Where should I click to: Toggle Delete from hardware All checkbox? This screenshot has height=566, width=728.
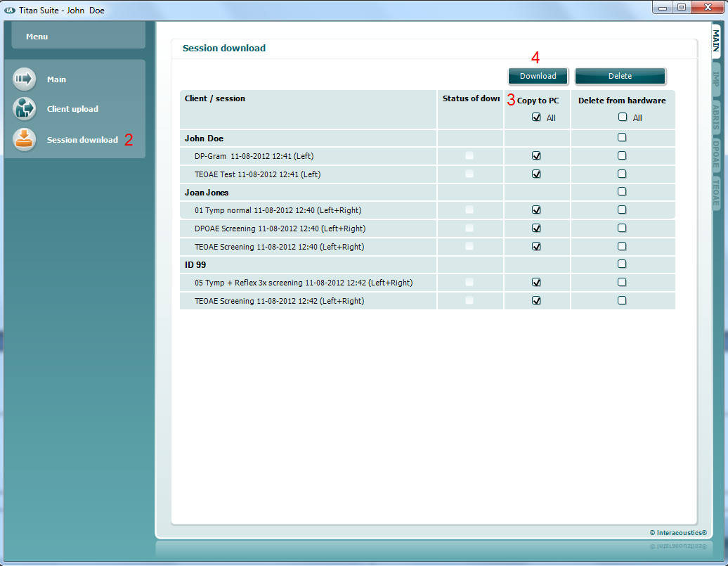pos(623,117)
